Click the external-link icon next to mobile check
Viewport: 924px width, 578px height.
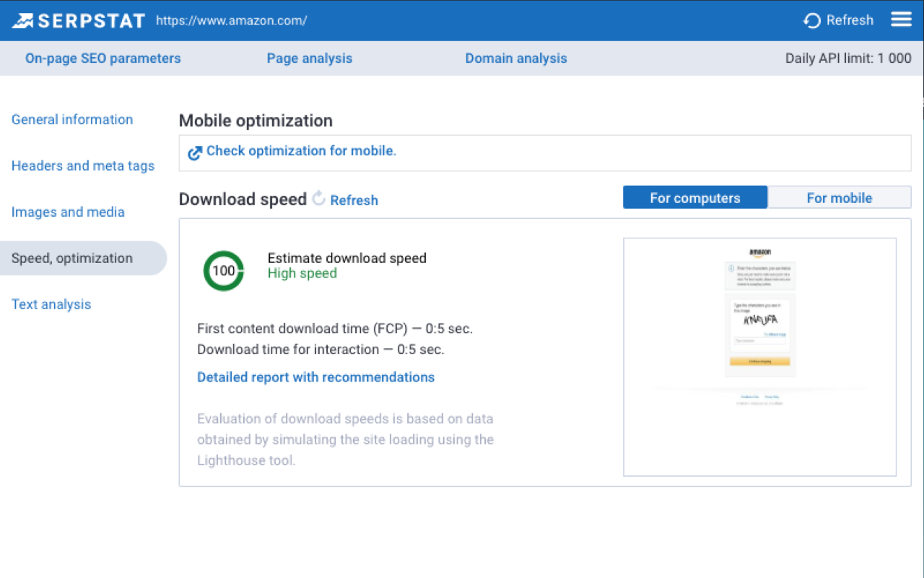193,152
